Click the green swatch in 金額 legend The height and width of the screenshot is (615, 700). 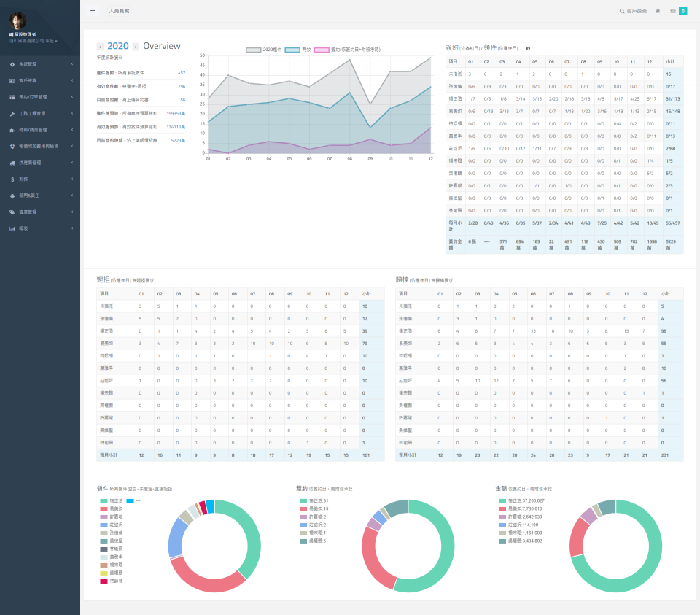coord(502,501)
